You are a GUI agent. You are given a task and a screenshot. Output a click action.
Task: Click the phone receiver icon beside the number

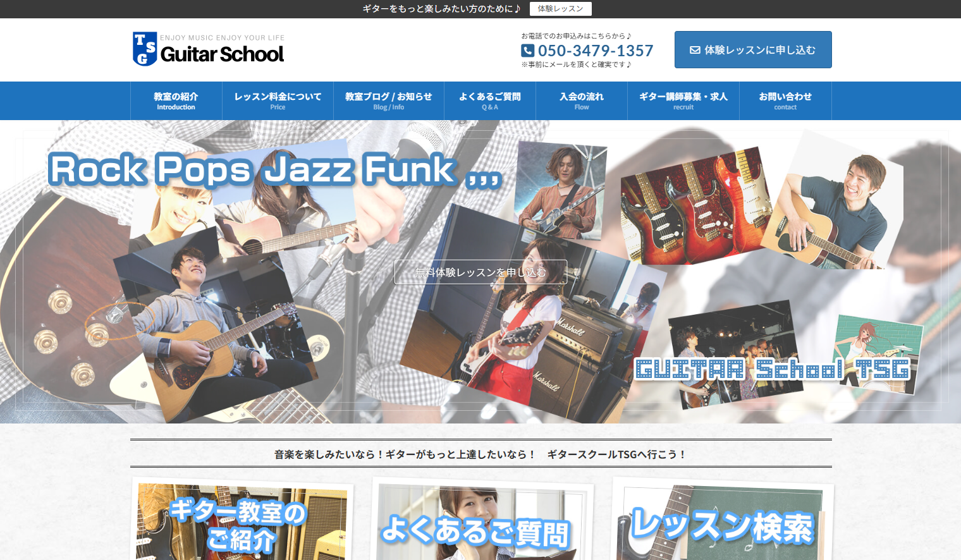pyautogui.click(x=527, y=50)
